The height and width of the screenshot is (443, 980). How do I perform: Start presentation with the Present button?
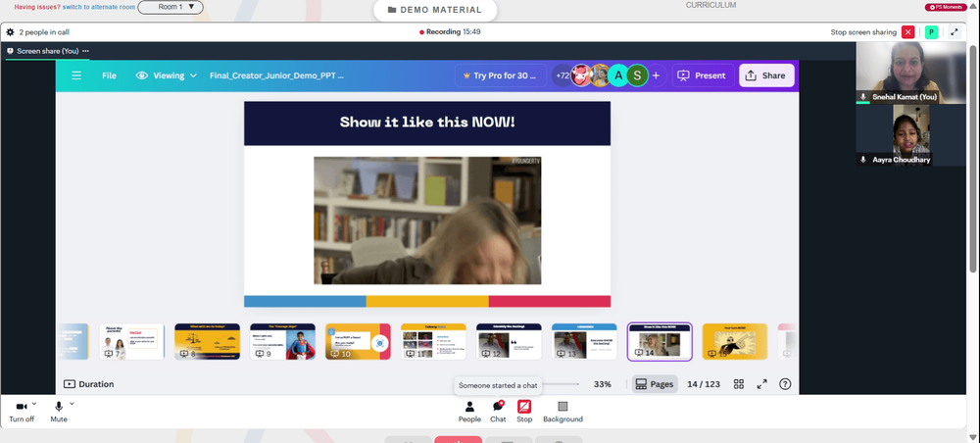[x=703, y=75]
